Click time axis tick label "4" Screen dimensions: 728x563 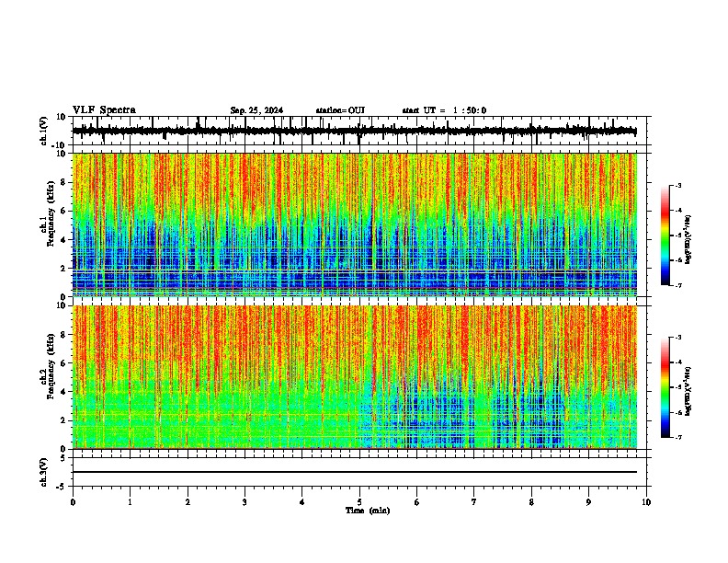coord(302,502)
